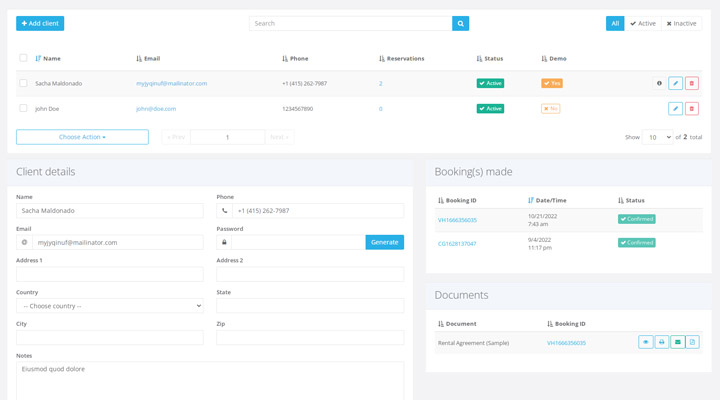The width and height of the screenshot is (720, 400).
Task: Open info icon for Sacha Maldonado
Action: (659, 83)
